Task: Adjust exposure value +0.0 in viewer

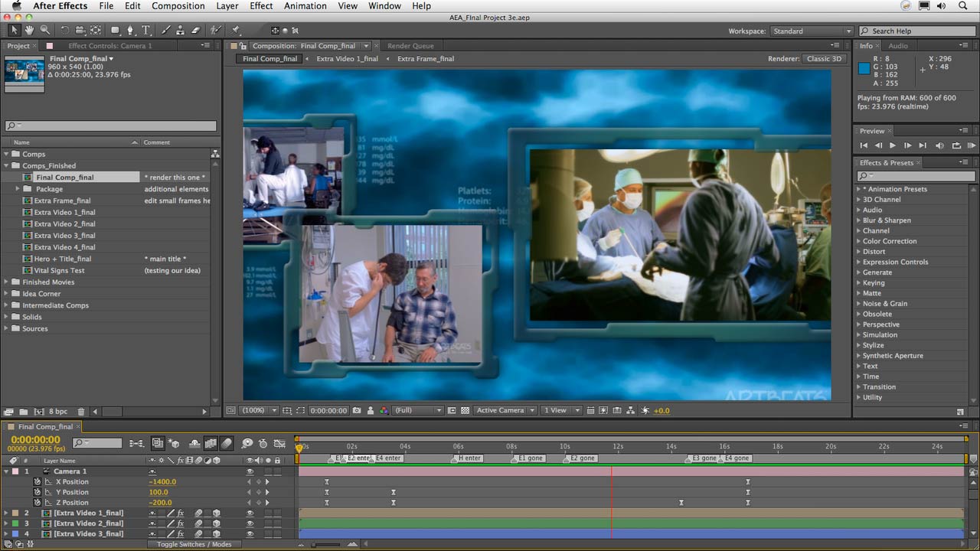Action: click(661, 410)
